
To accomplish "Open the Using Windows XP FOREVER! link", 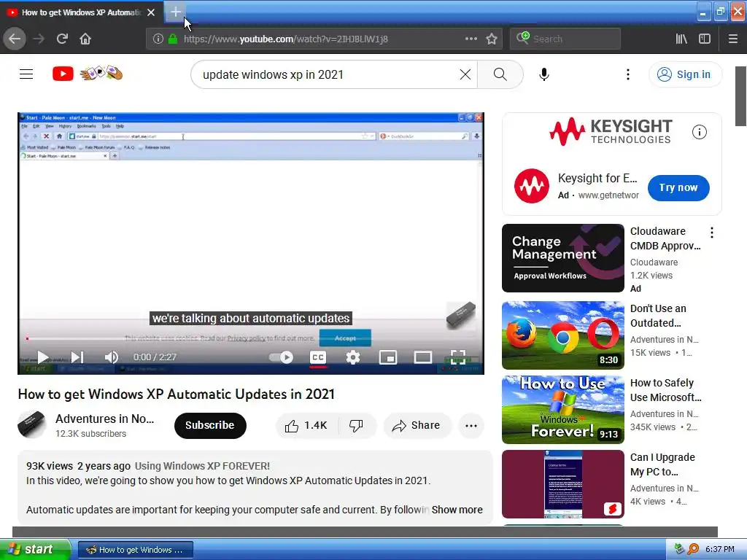I will point(202,466).
